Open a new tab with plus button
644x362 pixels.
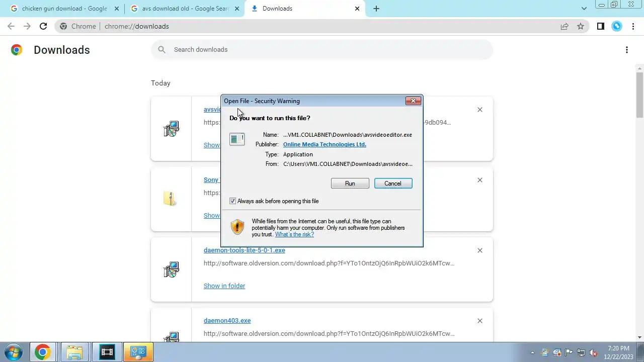(376, 9)
